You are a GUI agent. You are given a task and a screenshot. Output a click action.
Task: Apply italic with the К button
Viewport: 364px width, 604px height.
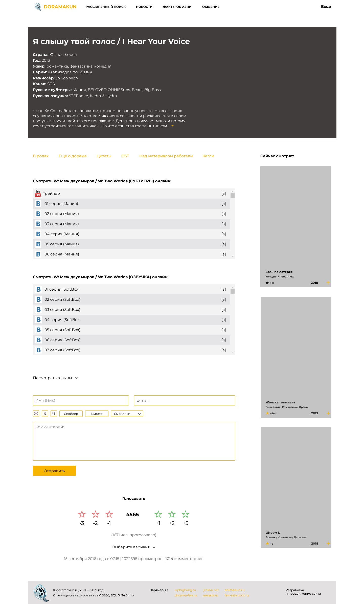45,414
